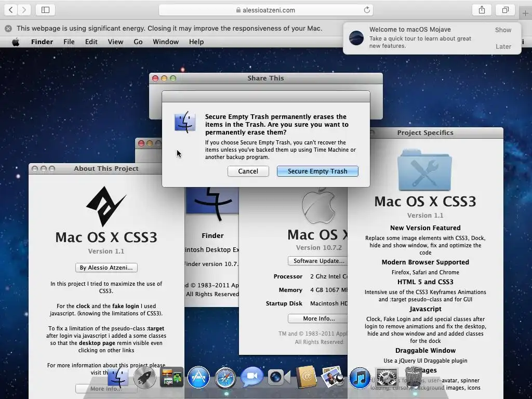Click the By Alessio Atzeni button
The image size is (532, 399).
[x=106, y=268]
